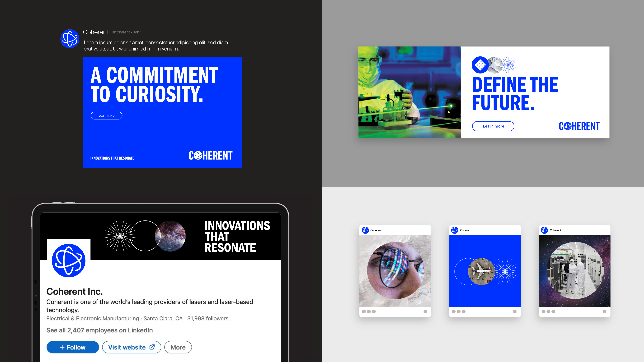Click the Coherent avatar on the glasses post card
This screenshot has height=362, width=644.
point(365,230)
